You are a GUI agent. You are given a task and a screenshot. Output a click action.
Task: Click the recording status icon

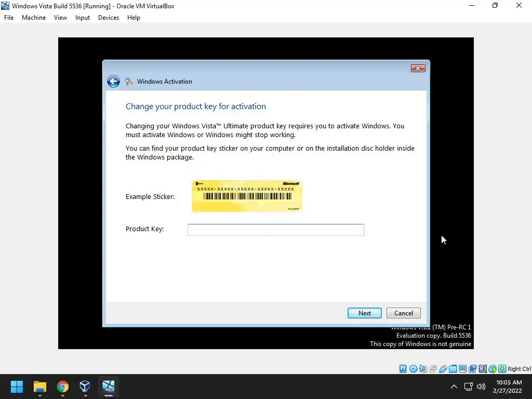(x=472, y=369)
